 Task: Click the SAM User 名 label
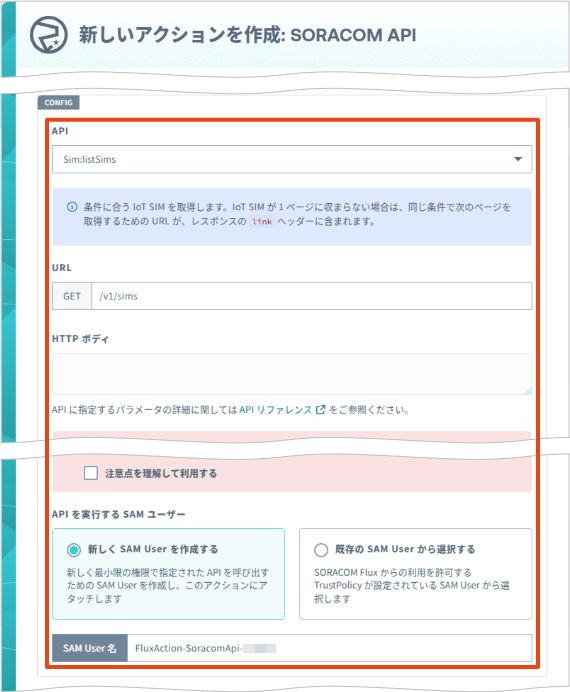(90, 648)
